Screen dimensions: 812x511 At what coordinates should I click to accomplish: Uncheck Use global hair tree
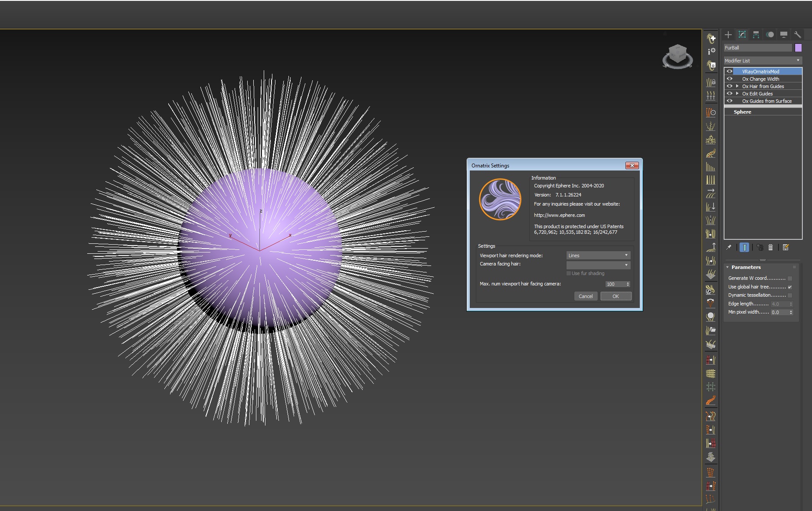pos(789,287)
